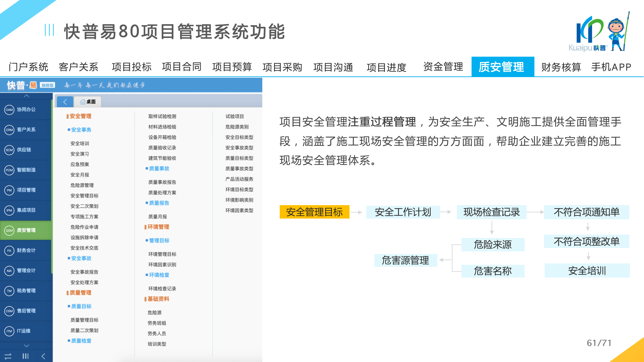Click the three-bar column layout icon

[25, 356]
